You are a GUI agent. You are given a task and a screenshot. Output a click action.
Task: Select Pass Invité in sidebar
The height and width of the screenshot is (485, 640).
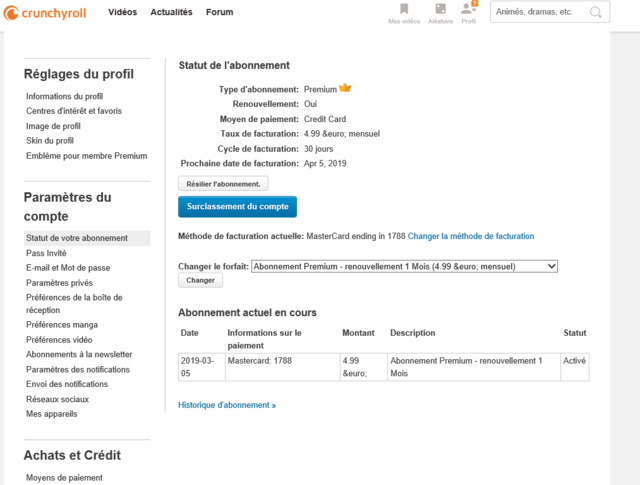pyautogui.click(x=46, y=253)
